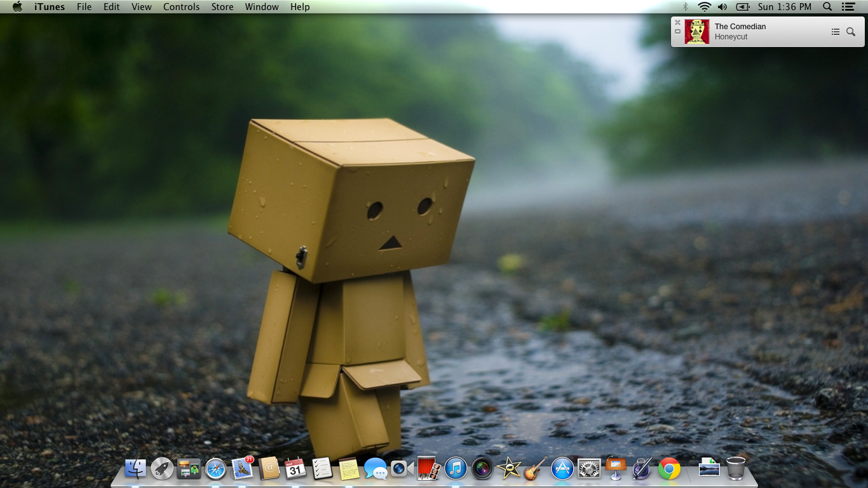Click the battery charging status icon

[743, 6]
